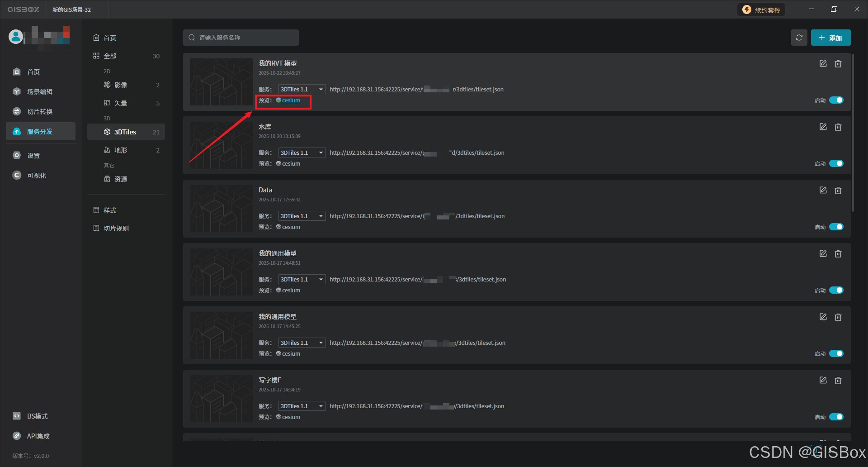Click the 添加 button

tap(830, 38)
